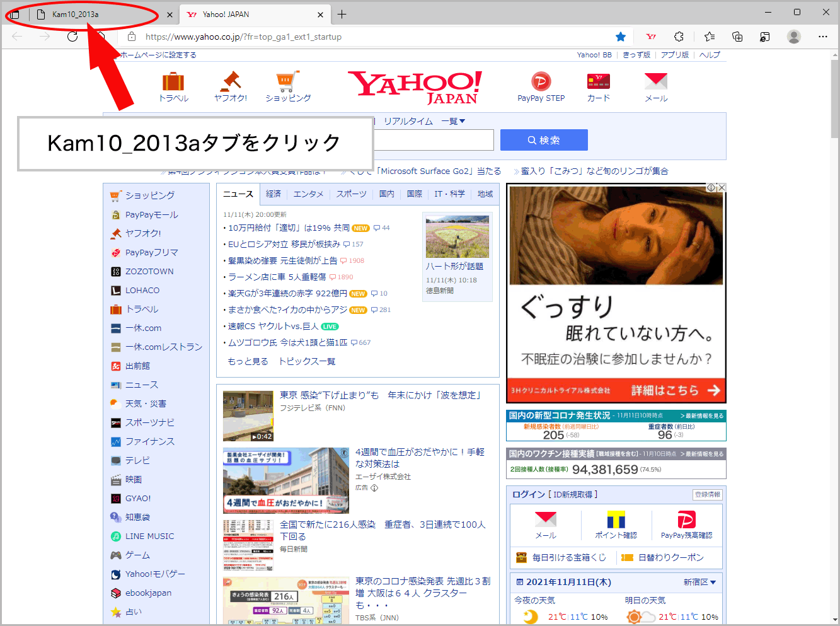This screenshot has height=626, width=840.
Task: Open スポーツナビ in the sidebar
Action: click(x=149, y=423)
